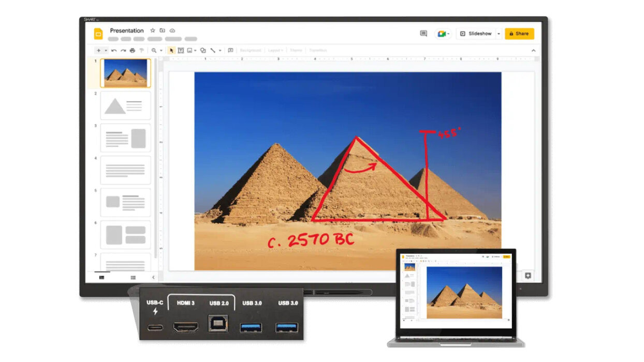Click the redo arrow in the toolbar
Image resolution: width=644 pixels, height=362 pixels.
(x=123, y=51)
